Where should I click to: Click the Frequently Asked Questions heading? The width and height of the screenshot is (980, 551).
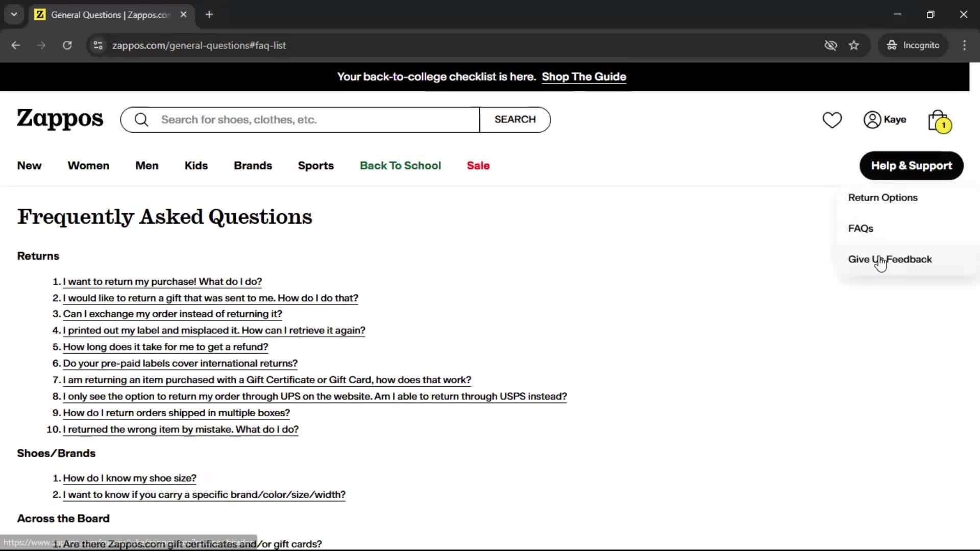click(164, 217)
